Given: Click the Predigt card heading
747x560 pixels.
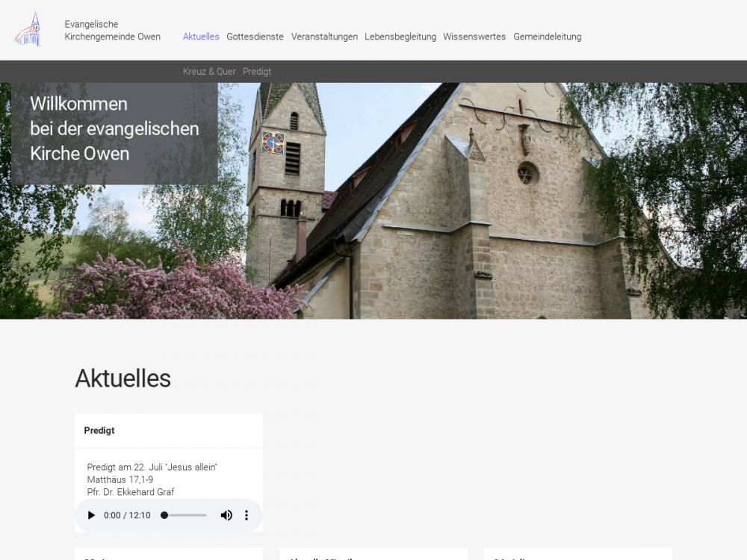Looking at the screenshot, I should coord(99,431).
